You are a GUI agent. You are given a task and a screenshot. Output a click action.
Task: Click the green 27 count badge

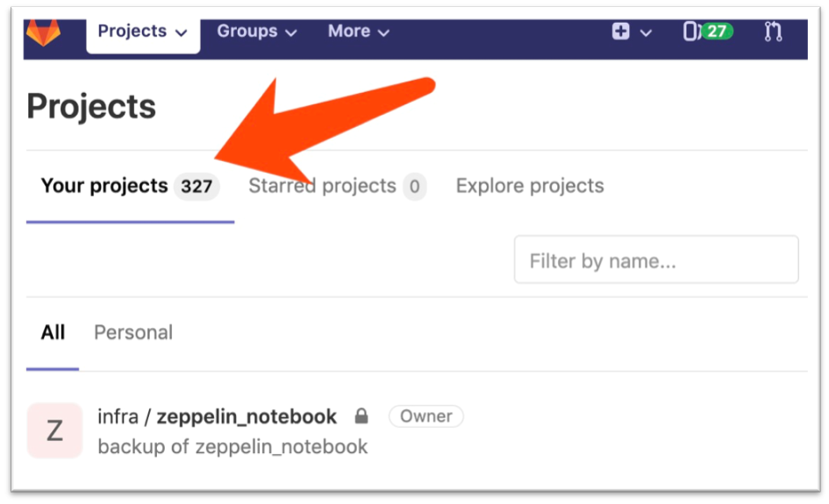(x=717, y=32)
